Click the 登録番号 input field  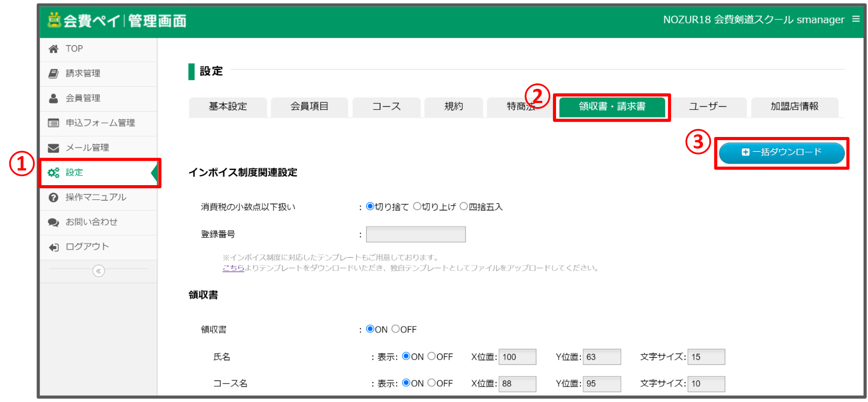tap(415, 234)
